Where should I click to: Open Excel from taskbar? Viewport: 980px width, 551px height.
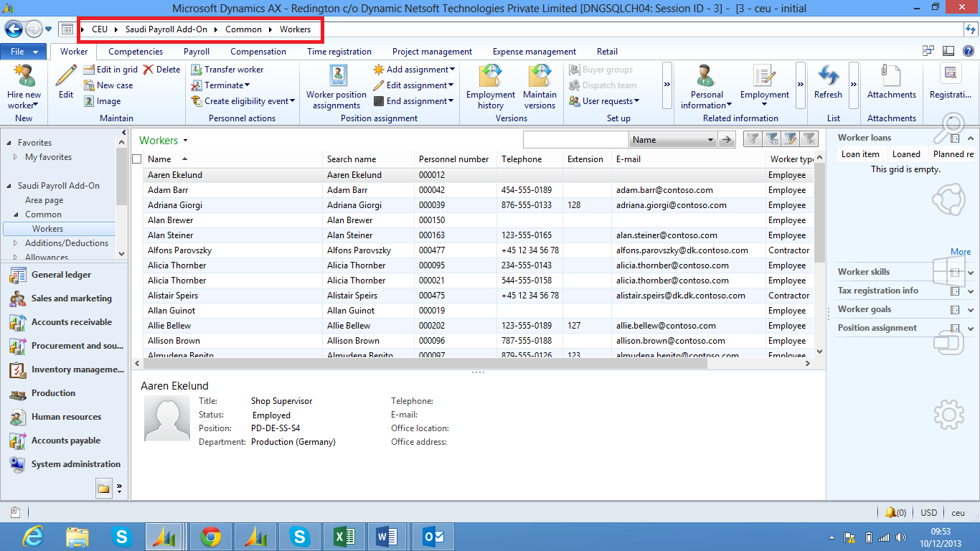[343, 537]
